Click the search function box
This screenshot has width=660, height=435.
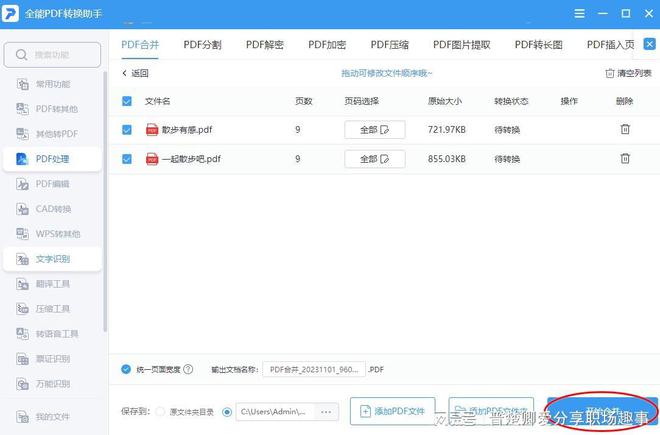coord(52,55)
